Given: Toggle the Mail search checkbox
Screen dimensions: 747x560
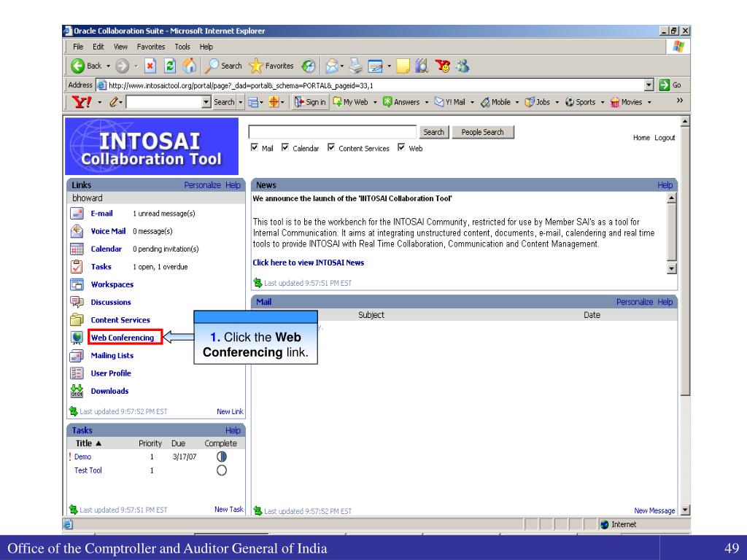Looking at the screenshot, I should (255, 147).
